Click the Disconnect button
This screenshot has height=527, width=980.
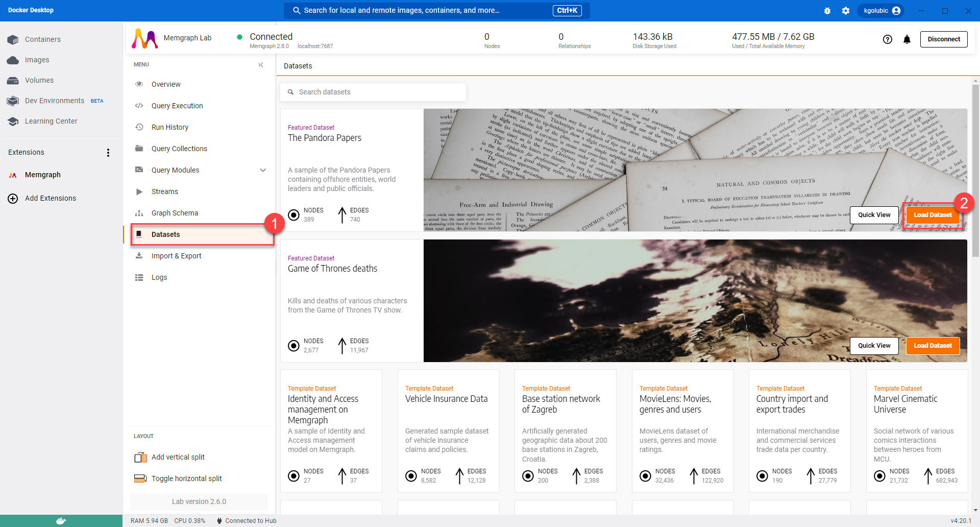943,39
